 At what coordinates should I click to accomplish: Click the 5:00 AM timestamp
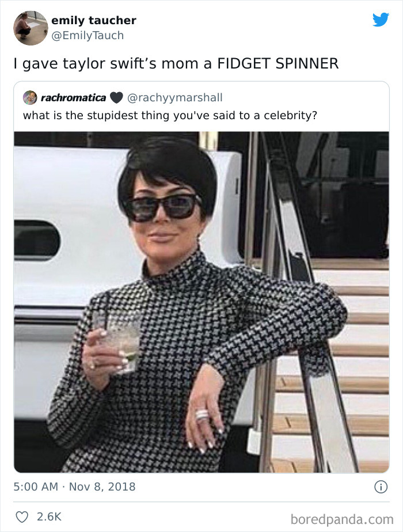coord(36,487)
